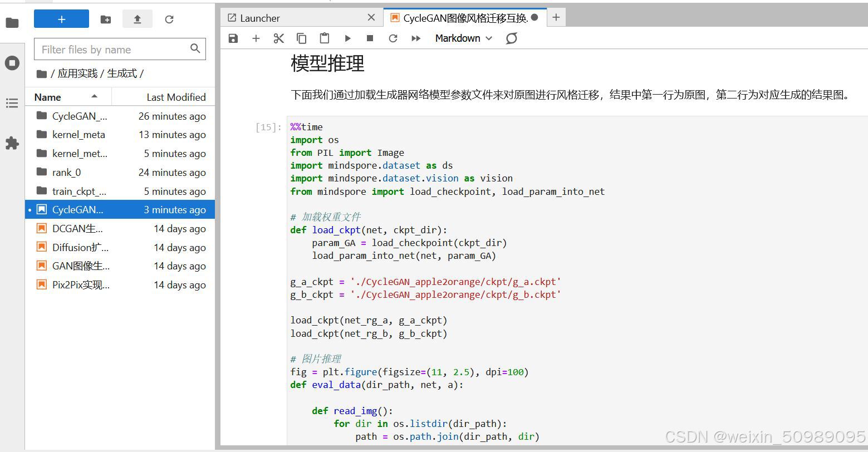Switch to CycleGAN图像风格迁移互换 notebook tab
868x452 pixels.
[465, 18]
